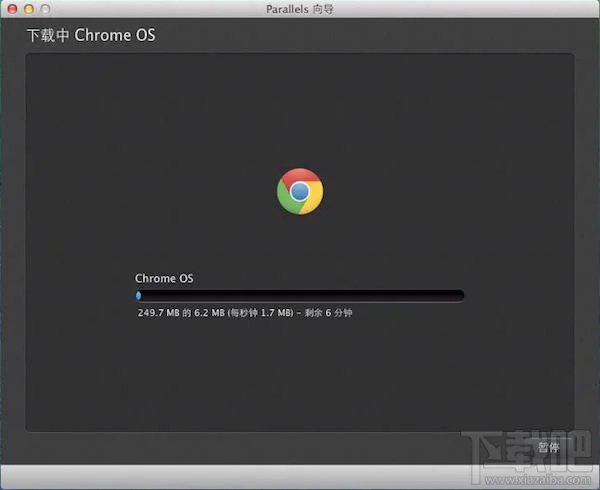This screenshot has width=600, height=490.
Task: Minimize the Parallels wizard window
Action: [x=29, y=9]
